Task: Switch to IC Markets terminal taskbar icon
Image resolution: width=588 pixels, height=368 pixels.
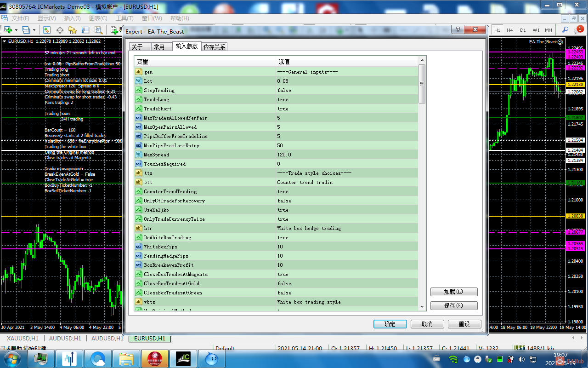Action: [183, 358]
